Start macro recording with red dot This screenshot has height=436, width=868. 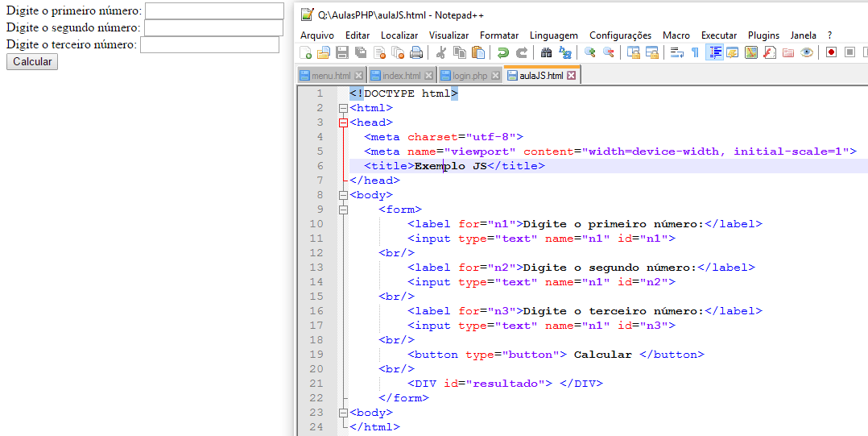(831, 52)
